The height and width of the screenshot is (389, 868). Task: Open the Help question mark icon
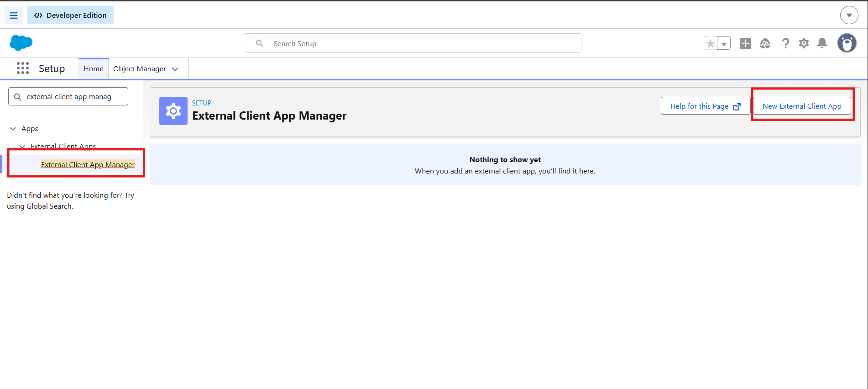coord(785,43)
